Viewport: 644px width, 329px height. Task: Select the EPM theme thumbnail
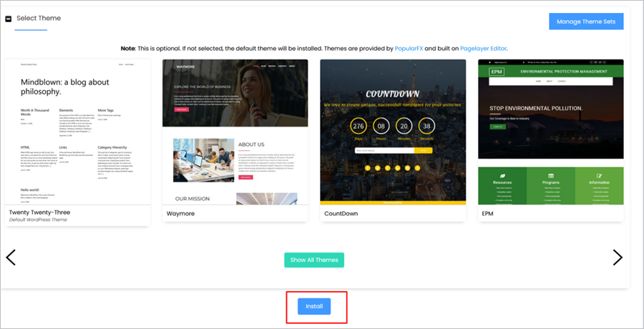pos(551,132)
